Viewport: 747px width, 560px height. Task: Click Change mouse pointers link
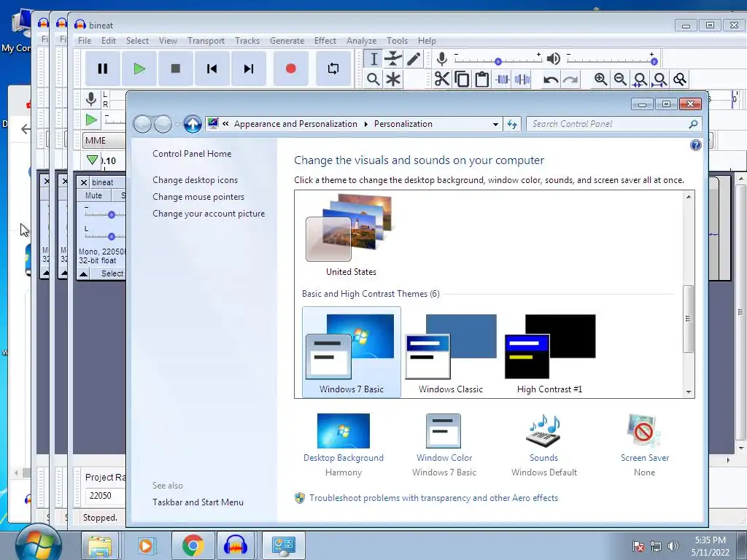[x=198, y=197]
